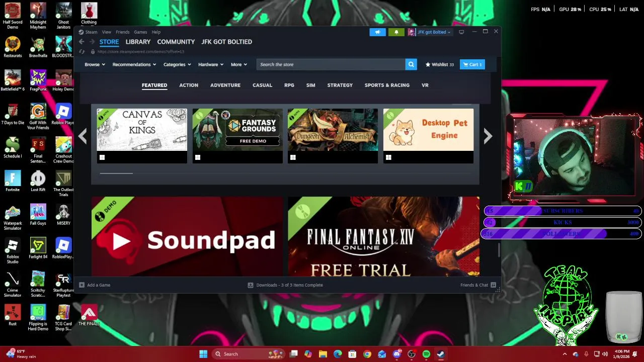Show hidden system tray icons chevron
This screenshot has width=644, height=362.
click(x=565, y=354)
